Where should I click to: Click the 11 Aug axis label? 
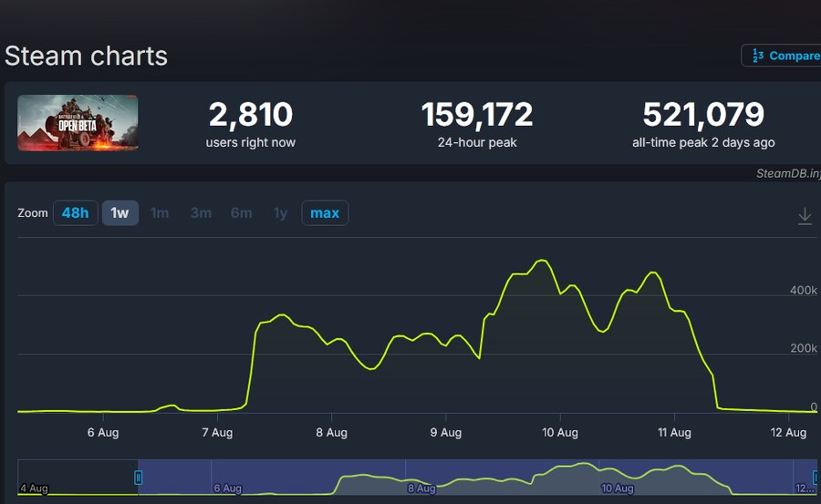pos(674,432)
